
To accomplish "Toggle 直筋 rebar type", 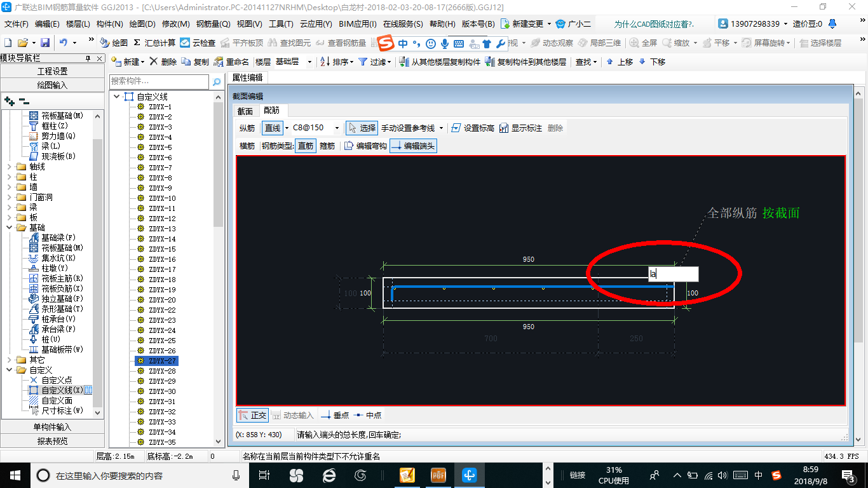I will (306, 146).
